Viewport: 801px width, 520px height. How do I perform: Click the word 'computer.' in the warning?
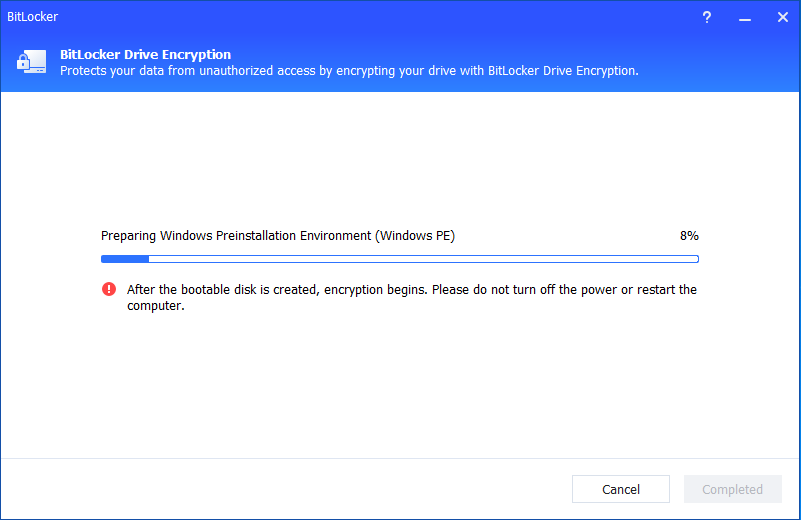click(x=156, y=306)
